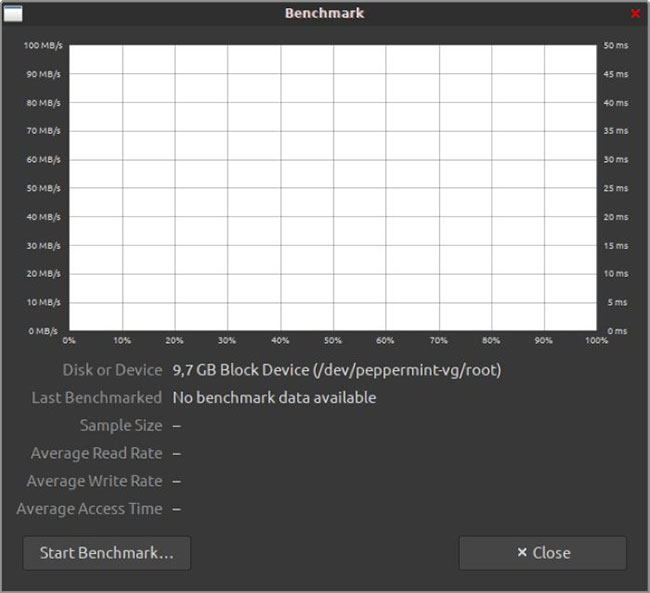Click the '50 ms' axis label
The height and width of the screenshot is (593, 650).
[616, 45]
